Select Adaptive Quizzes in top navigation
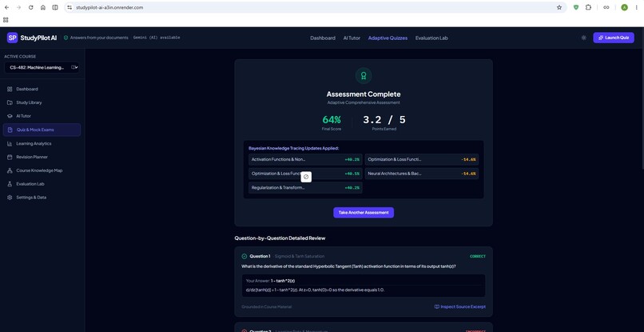 click(388, 38)
